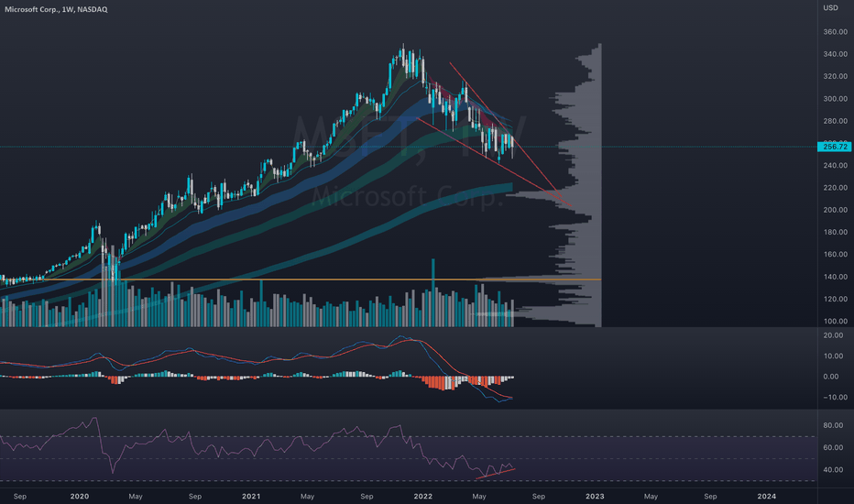Image resolution: width=854 pixels, height=504 pixels.
Task: Click the 220.00 price axis label
Action: click(x=835, y=188)
